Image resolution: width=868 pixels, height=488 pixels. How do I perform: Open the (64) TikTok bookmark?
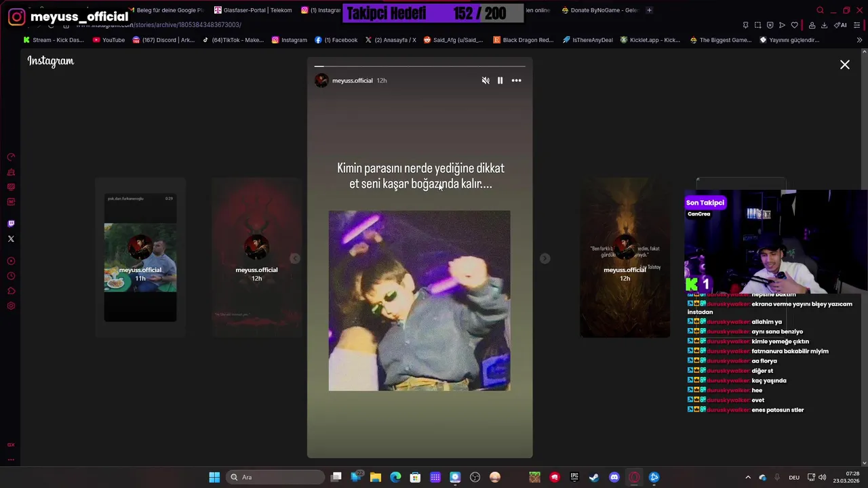point(233,40)
